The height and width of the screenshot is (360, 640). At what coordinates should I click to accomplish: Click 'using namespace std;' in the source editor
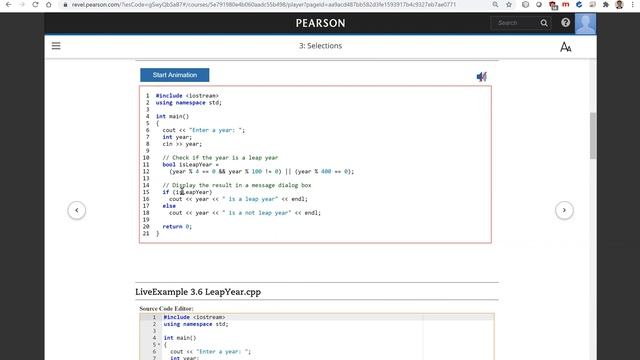(x=196, y=324)
